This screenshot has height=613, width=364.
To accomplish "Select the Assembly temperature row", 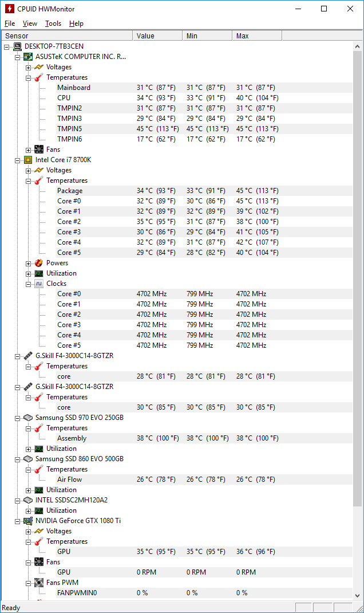I will coord(204,438).
